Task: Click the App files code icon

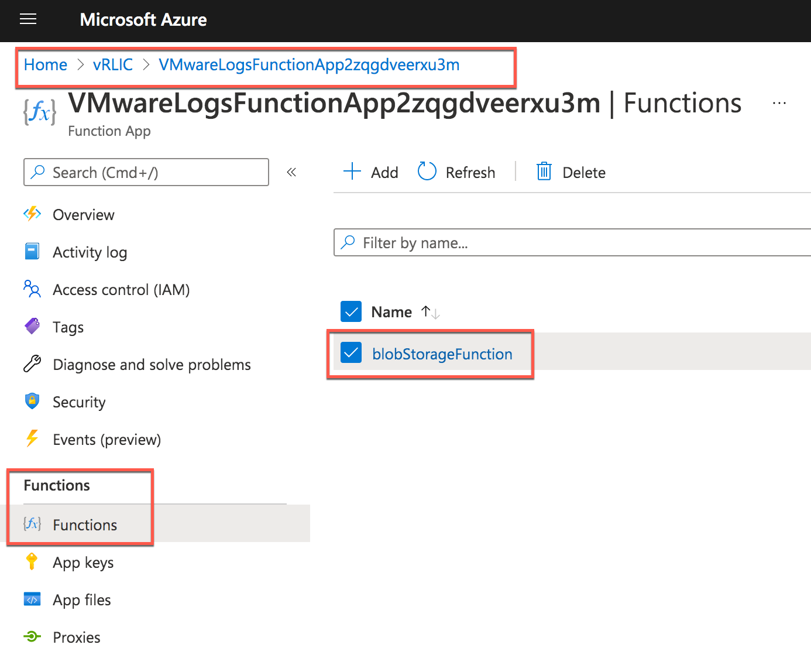Action: pos(32,599)
